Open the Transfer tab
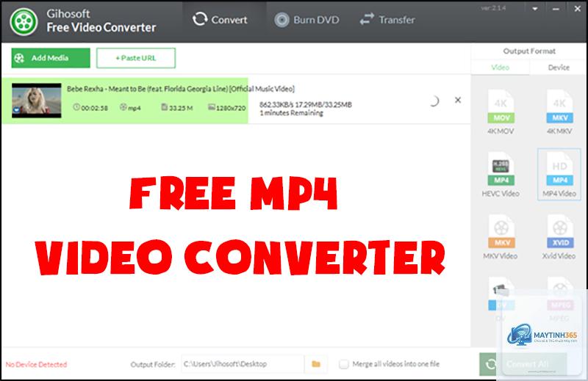Screen dimensions: 588x381 (x=387, y=20)
